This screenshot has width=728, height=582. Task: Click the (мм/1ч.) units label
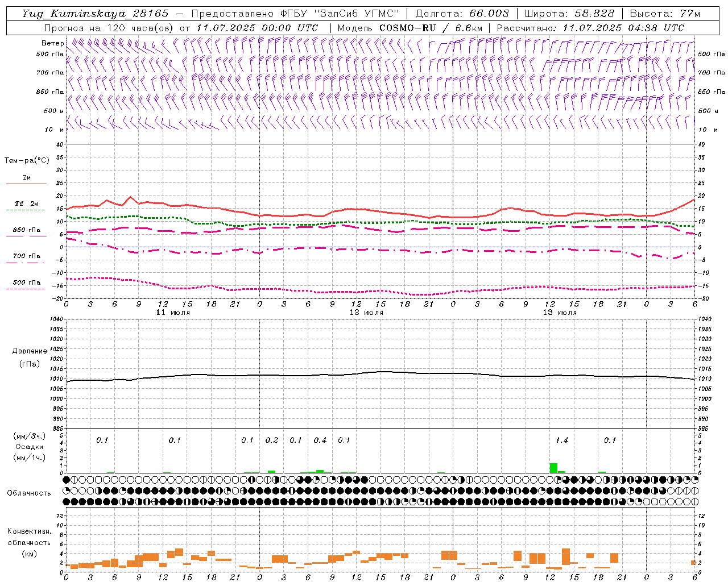tap(29, 458)
